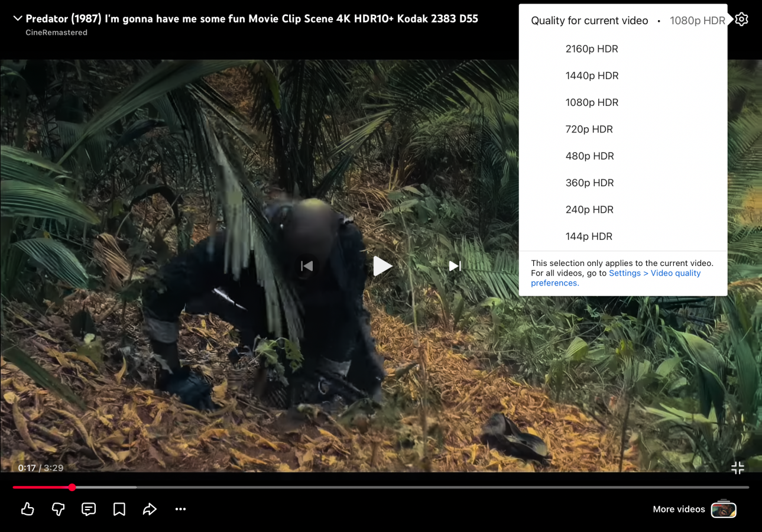
Task: Play the video
Action: (382, 266)
